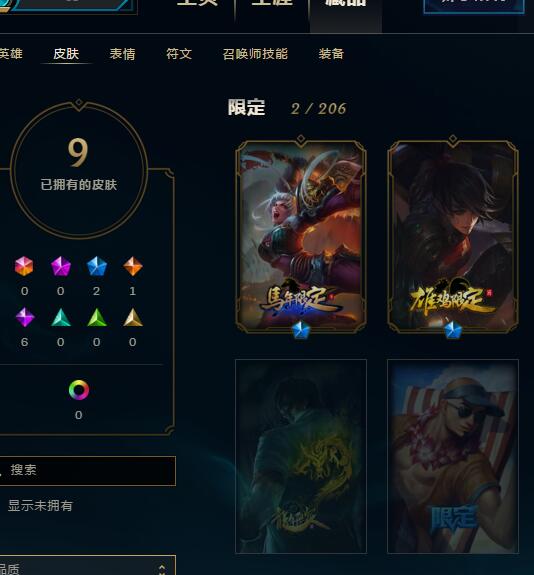Select the gold triangle rarity gem
534x575 pixels.
point(133,317)
